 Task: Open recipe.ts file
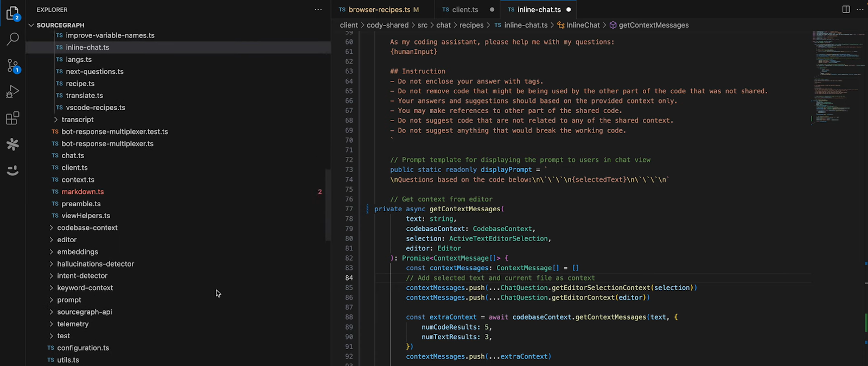tap(178, 84)
